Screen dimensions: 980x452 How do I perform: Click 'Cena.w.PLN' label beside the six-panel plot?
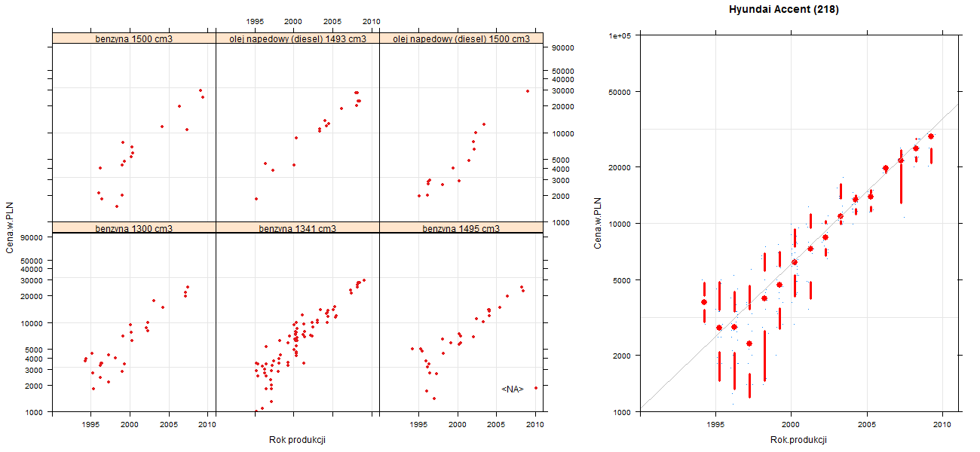10,228
